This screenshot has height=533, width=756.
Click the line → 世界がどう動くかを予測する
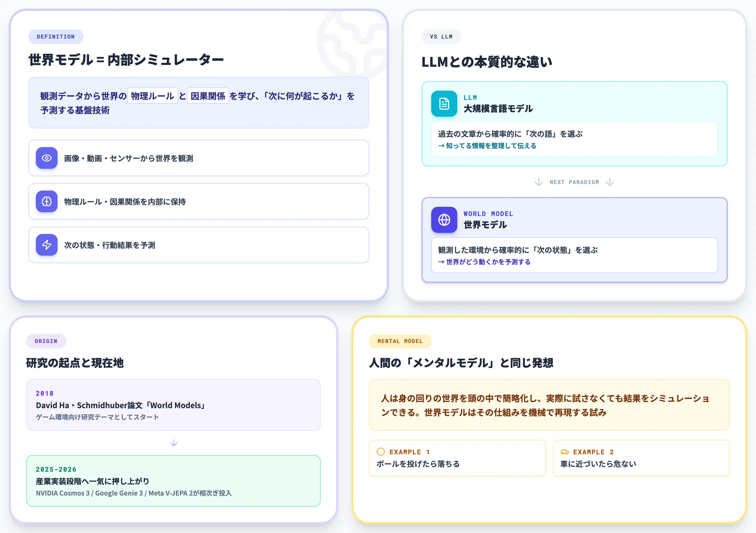tap(484, 262)
